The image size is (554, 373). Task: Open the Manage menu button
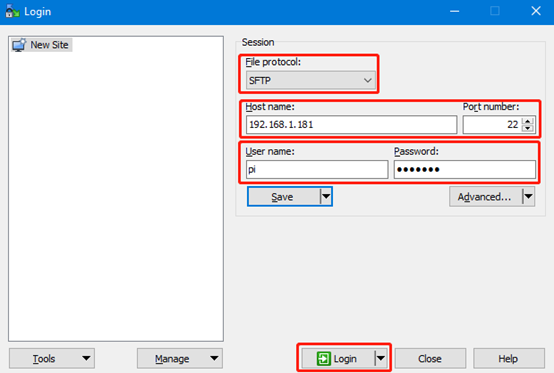pos(180,359)
